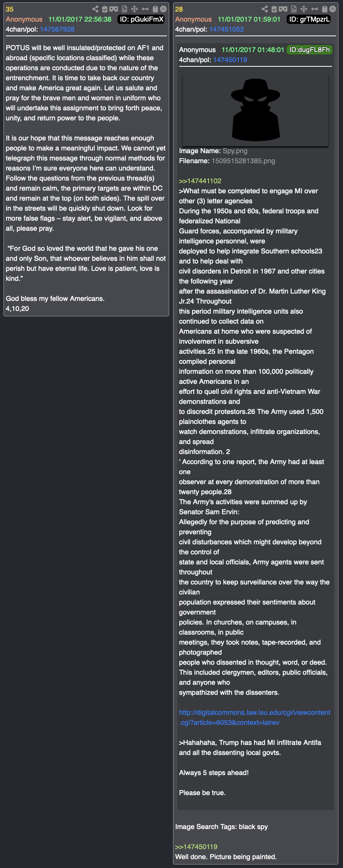Collapse post 28 with the round caret icon
The width and height of the screenshot is (343, 868).
[333, 9]
